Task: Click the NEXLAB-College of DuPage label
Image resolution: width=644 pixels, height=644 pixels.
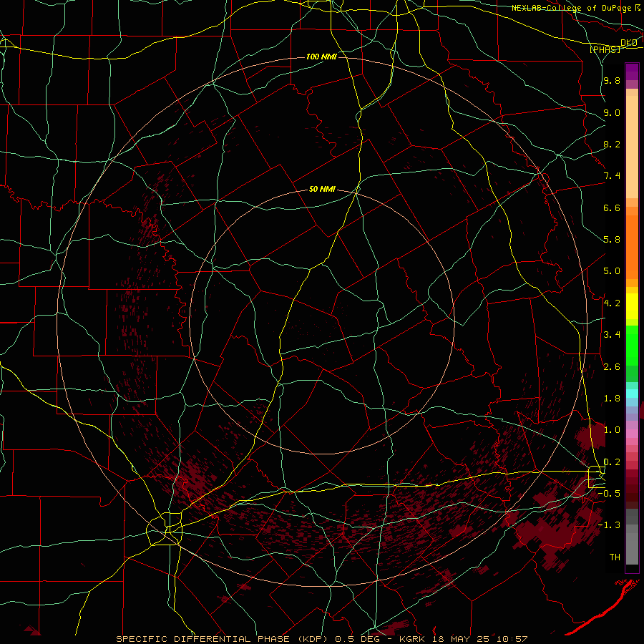Action: click(571, 8)
